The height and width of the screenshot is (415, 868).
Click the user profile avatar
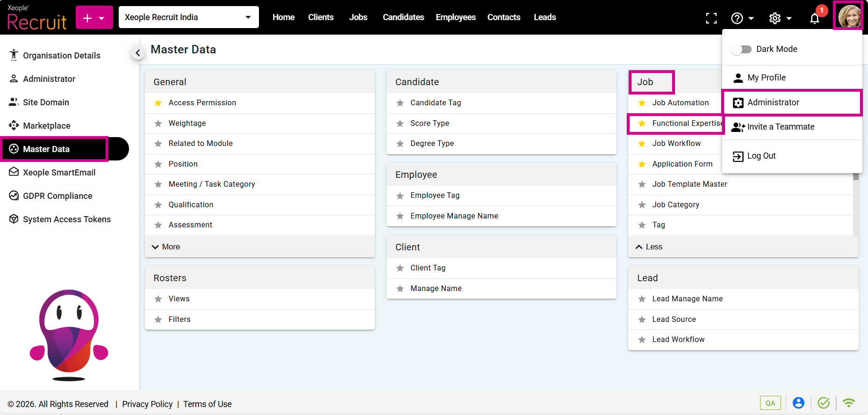click(849, 16)
